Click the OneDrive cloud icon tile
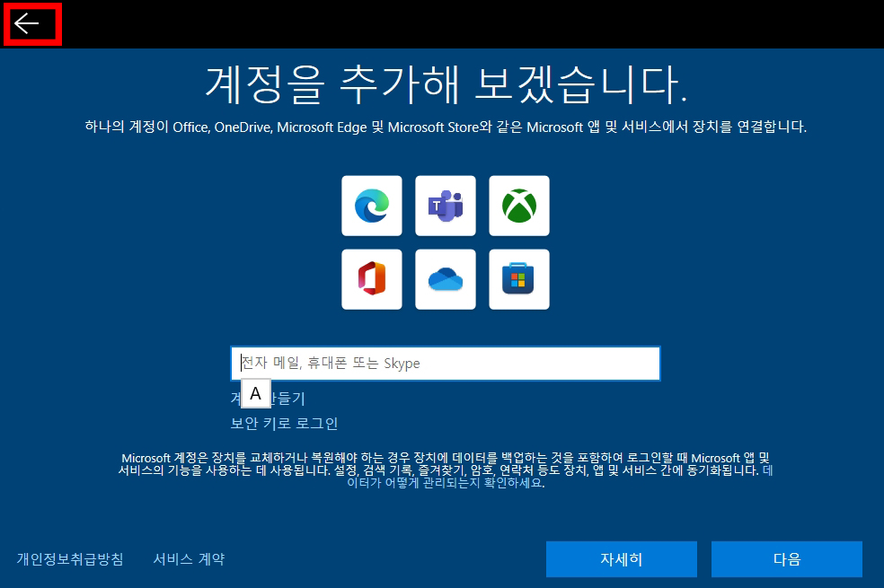The height and width of the screenshot is (588, 884). click(446, 279)
